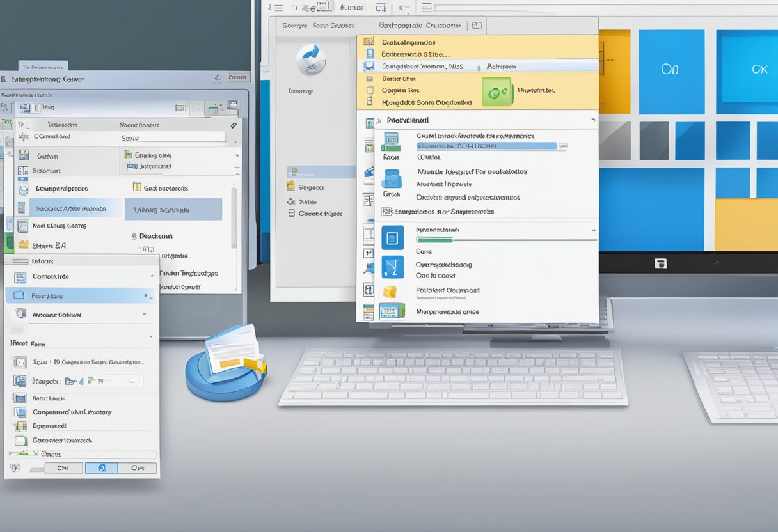
Task: Click the rightmost button in the bottom-left dialog
Action: coord(137,468)
